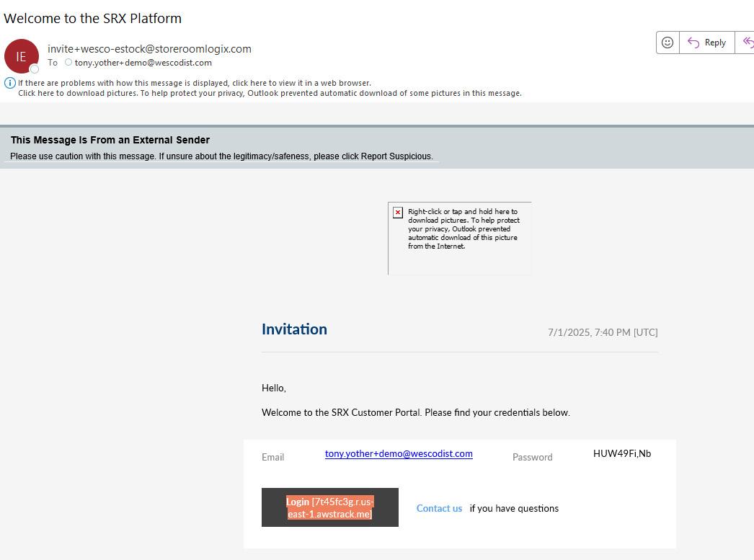Click the Reply button

coord(707,43)
